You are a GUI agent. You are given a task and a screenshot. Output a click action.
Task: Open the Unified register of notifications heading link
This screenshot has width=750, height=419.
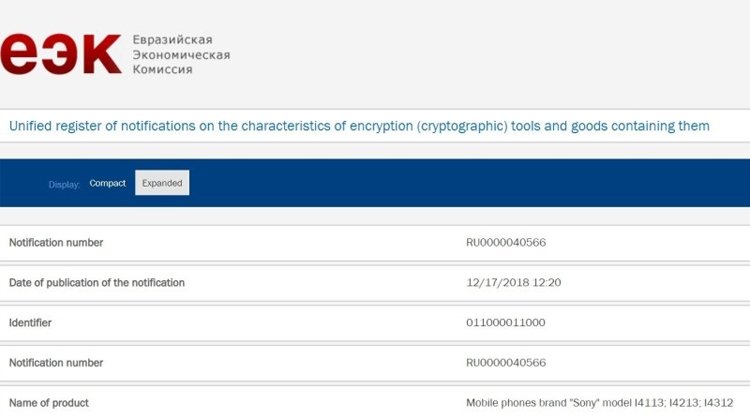[x=359, y=126]
